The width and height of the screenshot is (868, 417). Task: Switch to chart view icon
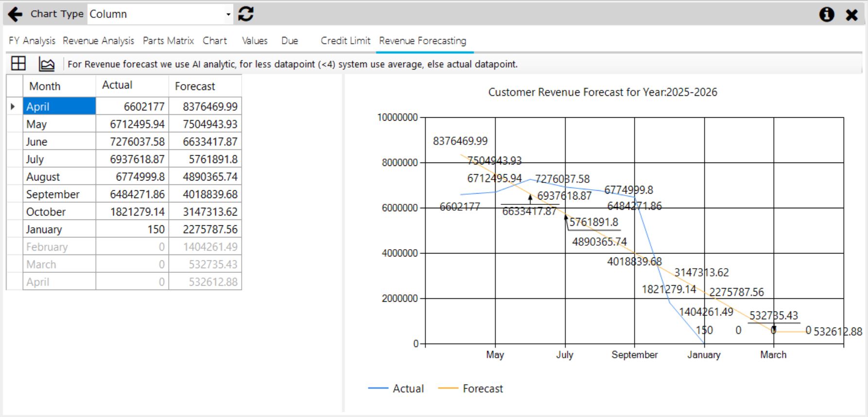[x=47, y=64]
